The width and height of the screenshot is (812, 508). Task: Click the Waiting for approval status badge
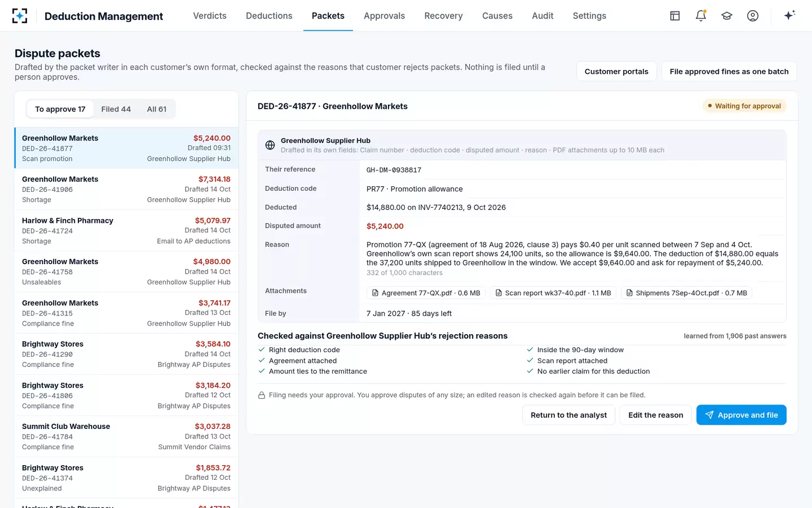click(x=744, y=106)
